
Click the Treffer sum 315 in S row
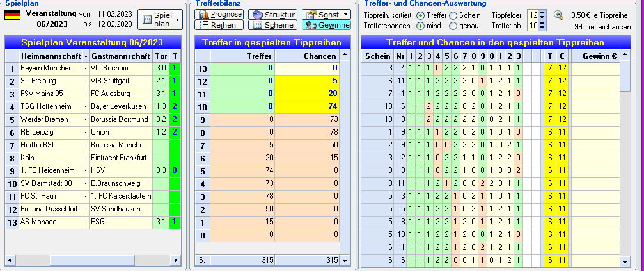242,260
